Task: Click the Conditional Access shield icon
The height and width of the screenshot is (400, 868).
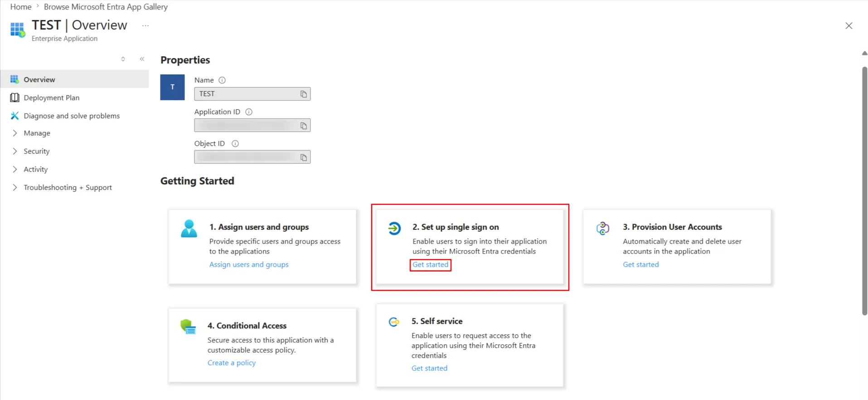Action: pos(188,327)
